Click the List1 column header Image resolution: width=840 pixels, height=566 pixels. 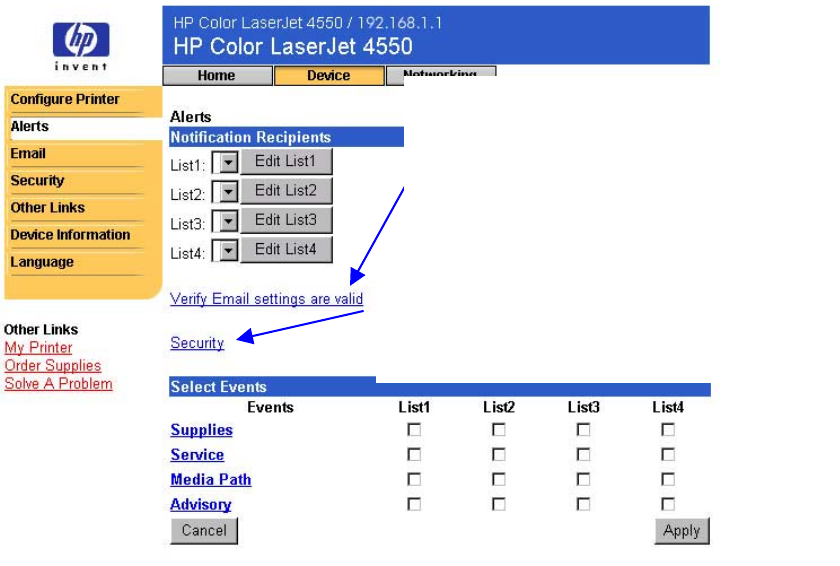(414, 407)
